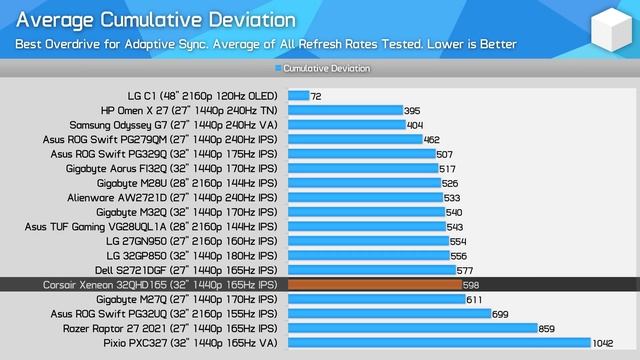640x360 pixels.
Task: Select the 'Cumulative Deviation' legend label
Action: [327, 69]
